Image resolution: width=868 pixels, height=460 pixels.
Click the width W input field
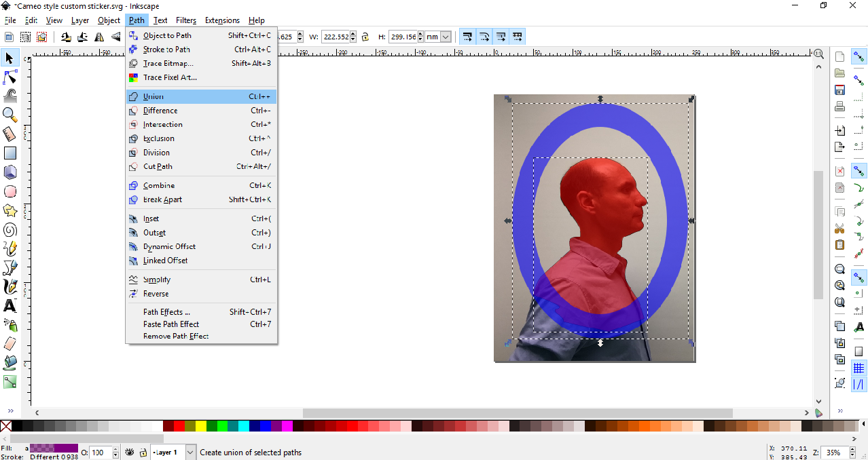point(336,37)
